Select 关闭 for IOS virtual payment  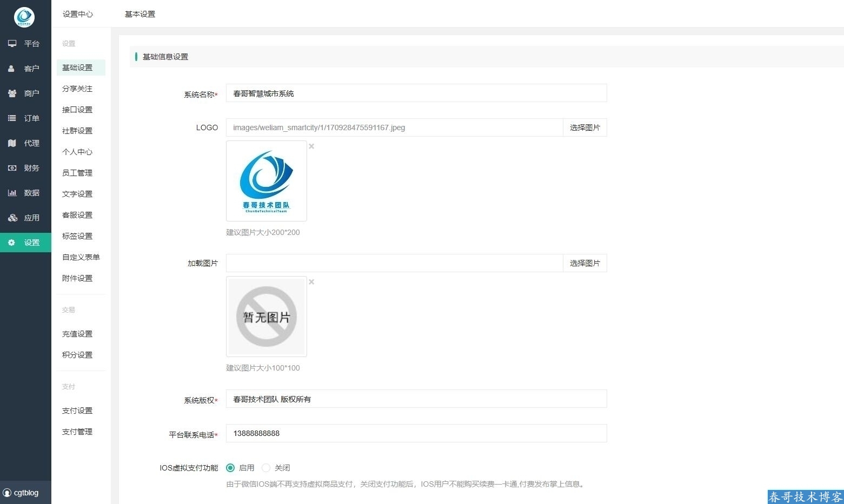266,468
